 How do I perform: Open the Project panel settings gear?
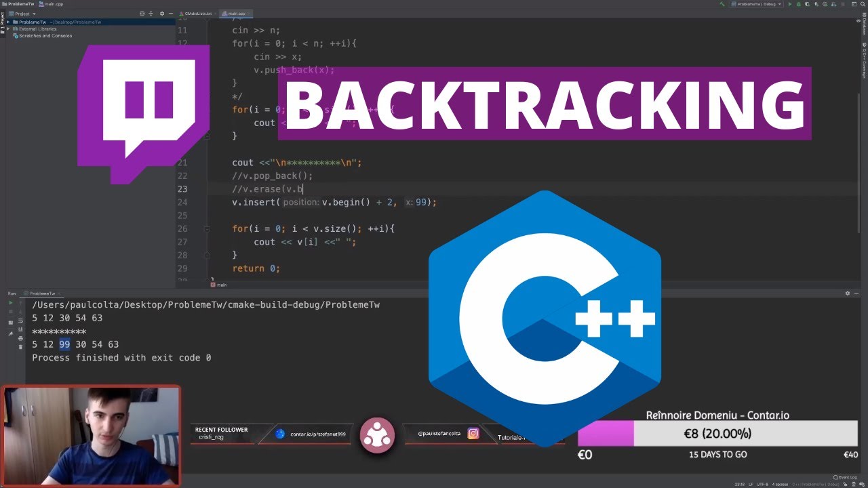(162, 14)
